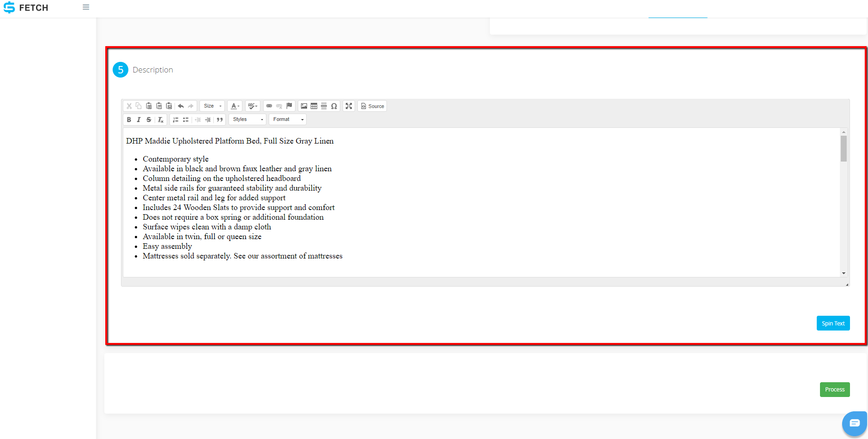
Task: Click 'Available in twin, full or queen size'
Action: 202,236
